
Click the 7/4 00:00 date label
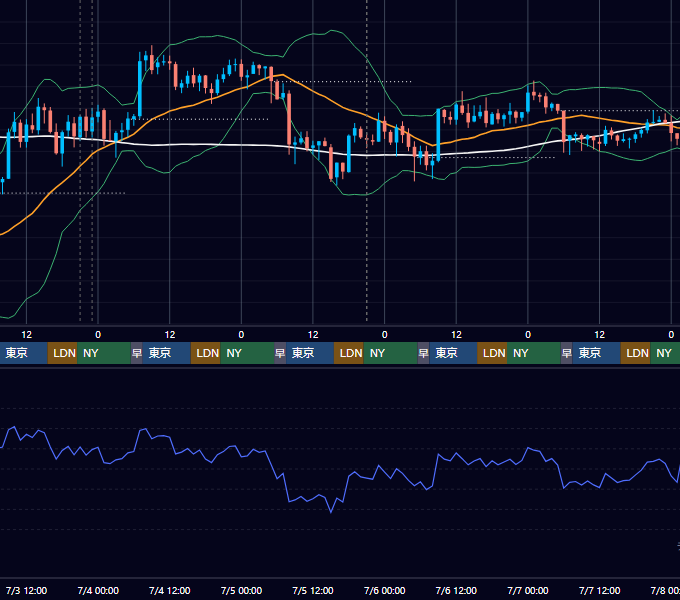click(98, 591)
